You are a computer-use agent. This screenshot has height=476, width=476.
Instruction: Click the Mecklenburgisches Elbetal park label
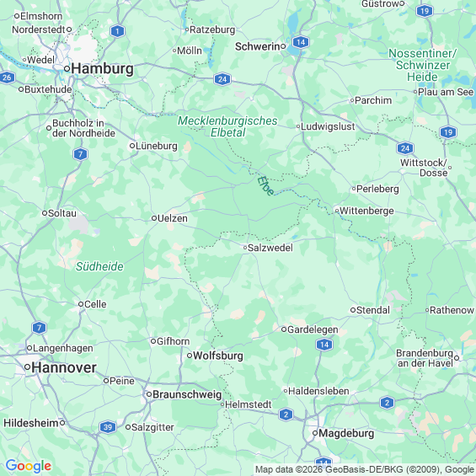tap(227, 126)
